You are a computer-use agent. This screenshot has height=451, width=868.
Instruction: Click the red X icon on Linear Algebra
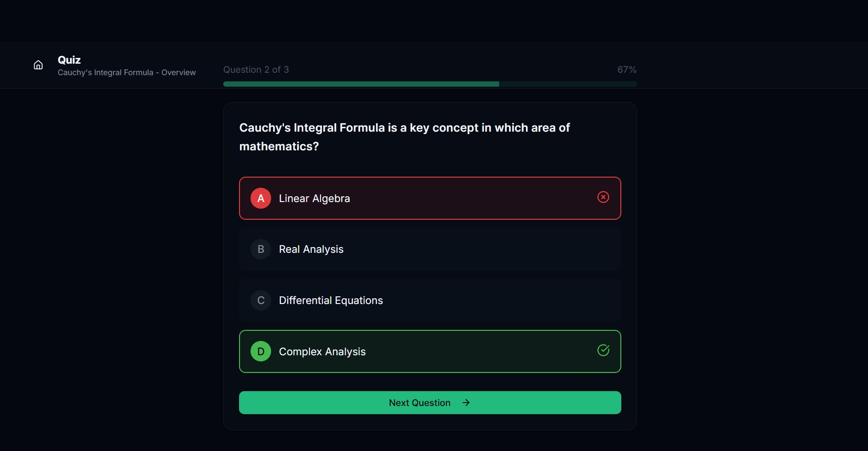[x=603, y=197]
